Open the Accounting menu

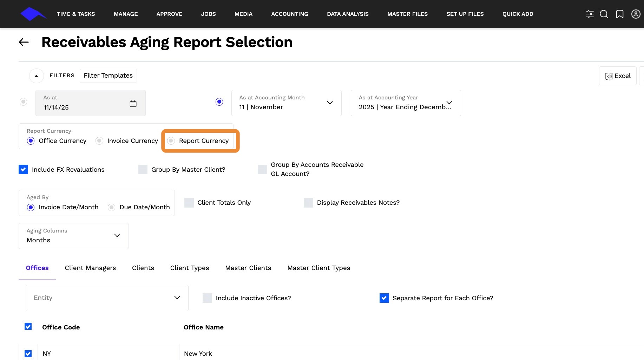click(x=289, y=14)
